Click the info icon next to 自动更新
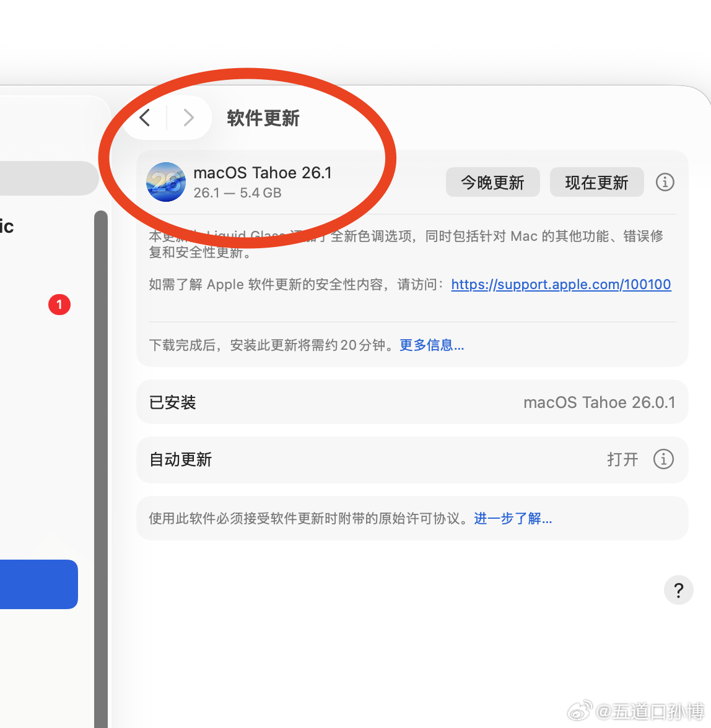Screen dimensions: 711x728 click(663, 459)
